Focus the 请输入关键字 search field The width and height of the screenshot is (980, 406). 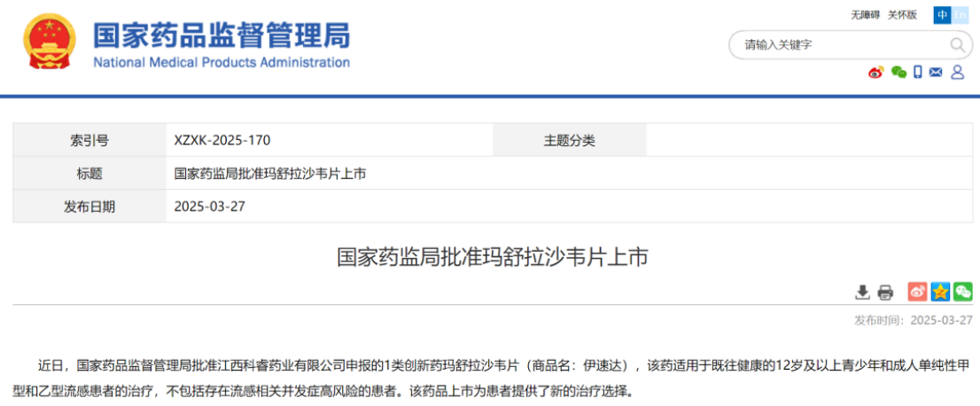tap(837, 45)
